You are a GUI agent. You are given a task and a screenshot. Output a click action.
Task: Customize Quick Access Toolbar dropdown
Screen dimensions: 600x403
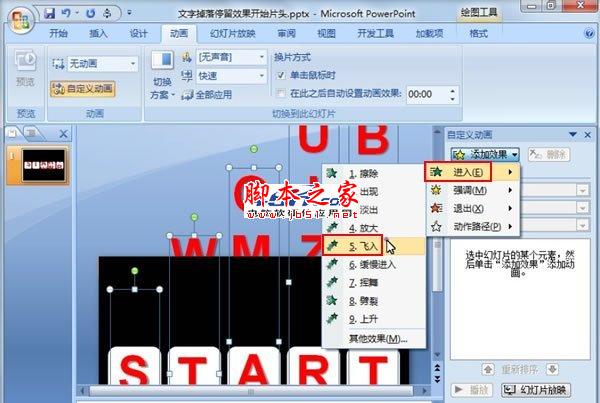tap(129, 13)
